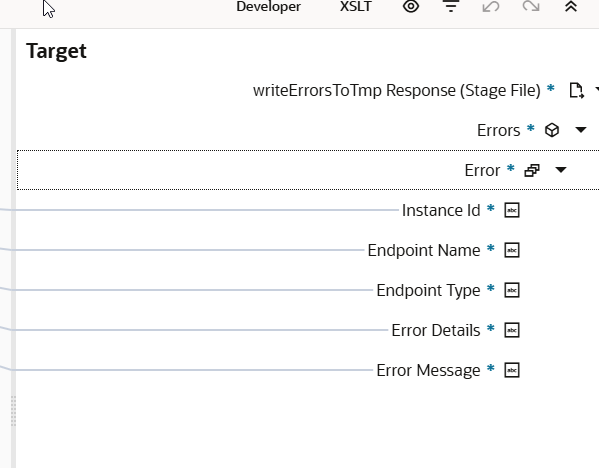Click the Error repeating element icon
Screen dimensions: 599x468
click(532, 170)
